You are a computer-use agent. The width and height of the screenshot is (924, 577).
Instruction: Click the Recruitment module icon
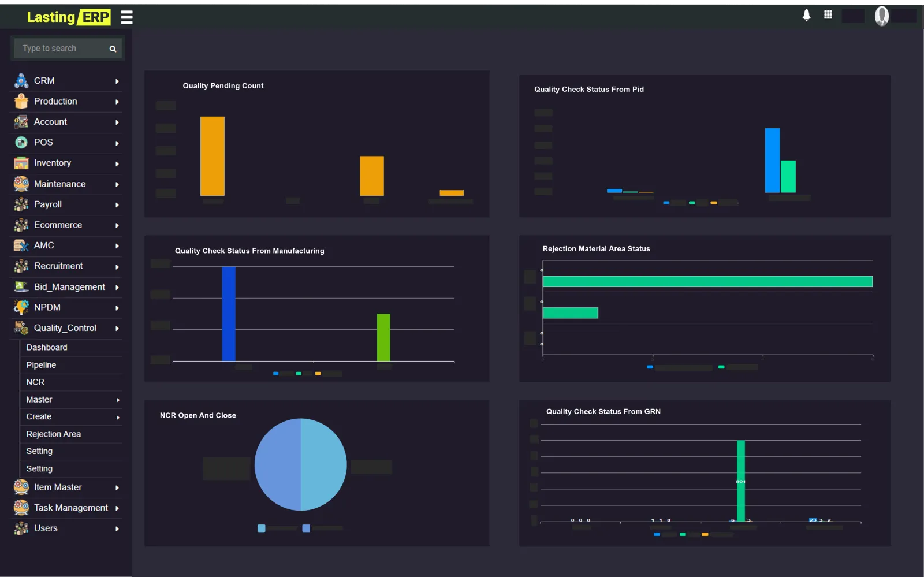(21, 266)
